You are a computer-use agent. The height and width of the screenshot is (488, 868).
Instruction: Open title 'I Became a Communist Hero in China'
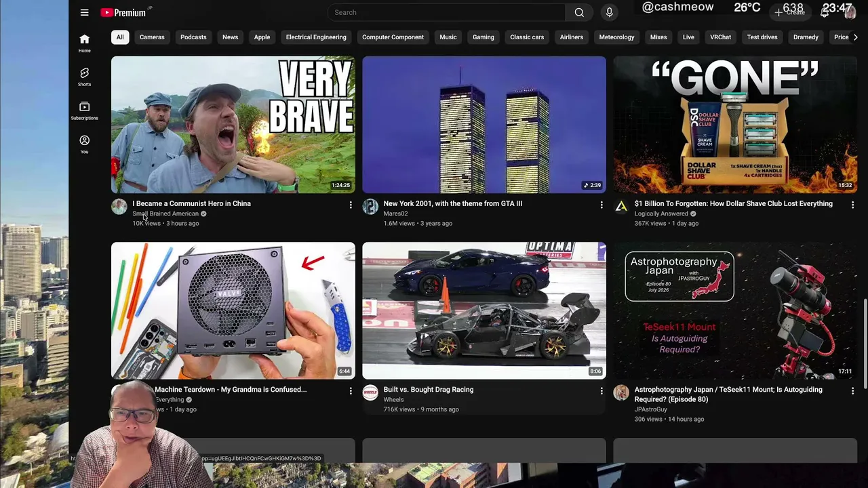191,203
